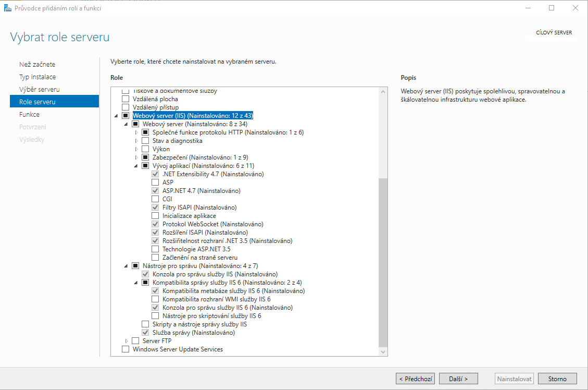Check the Inicializace aplikace checkbox
This screenshot has height=390, width=588.
click(x=155, y=216)
